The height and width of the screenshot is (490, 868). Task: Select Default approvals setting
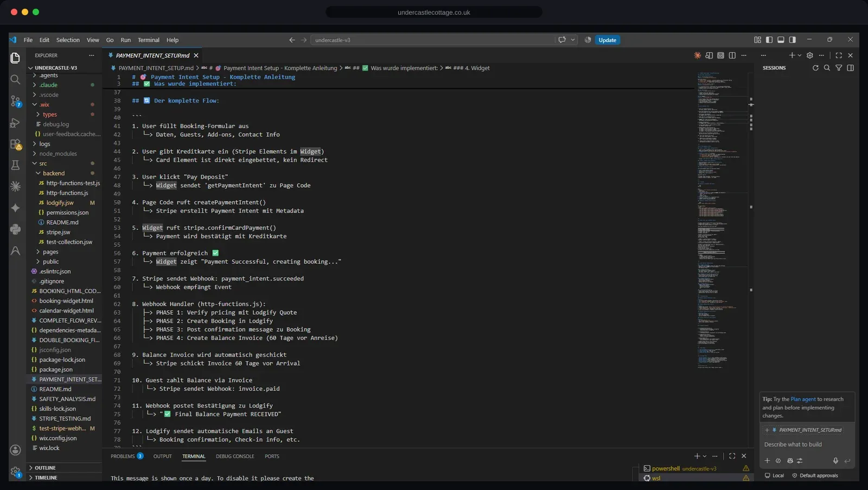pyautogui.click(x=815, y=476)
